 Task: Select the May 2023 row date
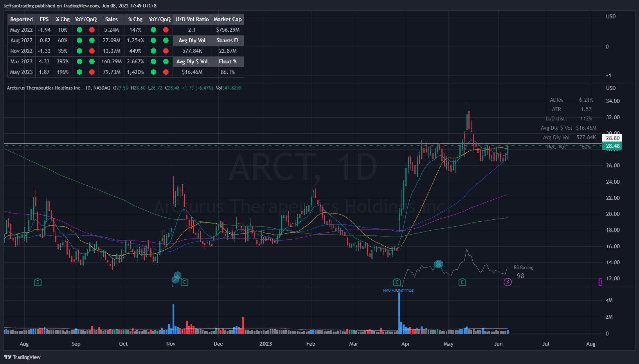[x=22, y=72]
